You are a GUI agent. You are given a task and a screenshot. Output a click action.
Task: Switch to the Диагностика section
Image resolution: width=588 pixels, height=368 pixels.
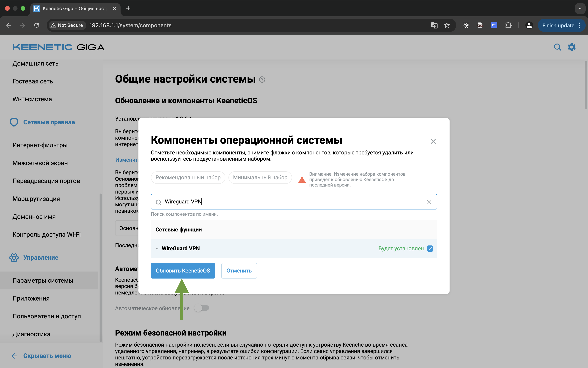tap(31, 334)
